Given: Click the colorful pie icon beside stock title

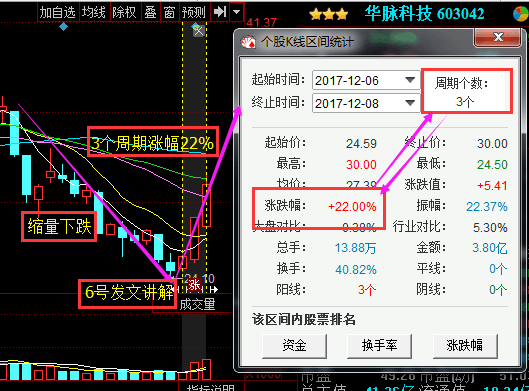Looking at the screenshot, I should [x=521, y=14].
